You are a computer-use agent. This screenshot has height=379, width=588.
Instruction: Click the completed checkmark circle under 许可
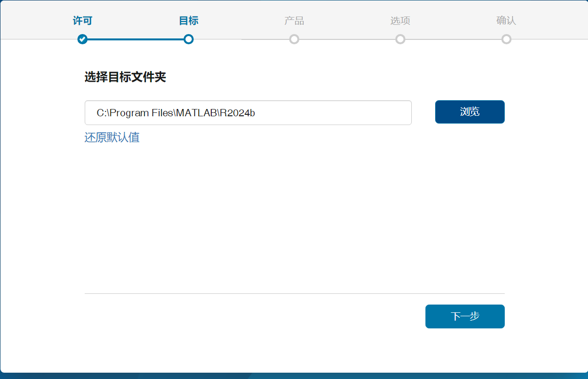coord(82,39)
